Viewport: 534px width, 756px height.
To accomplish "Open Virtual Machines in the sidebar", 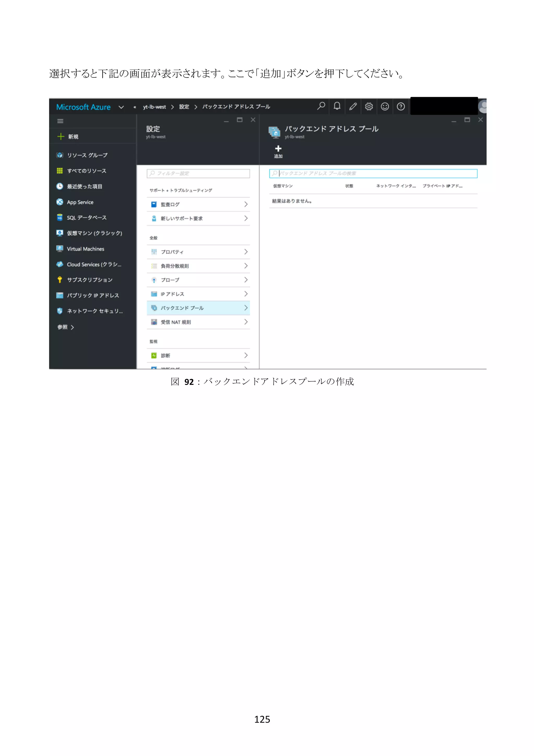I will click(85, 249).
